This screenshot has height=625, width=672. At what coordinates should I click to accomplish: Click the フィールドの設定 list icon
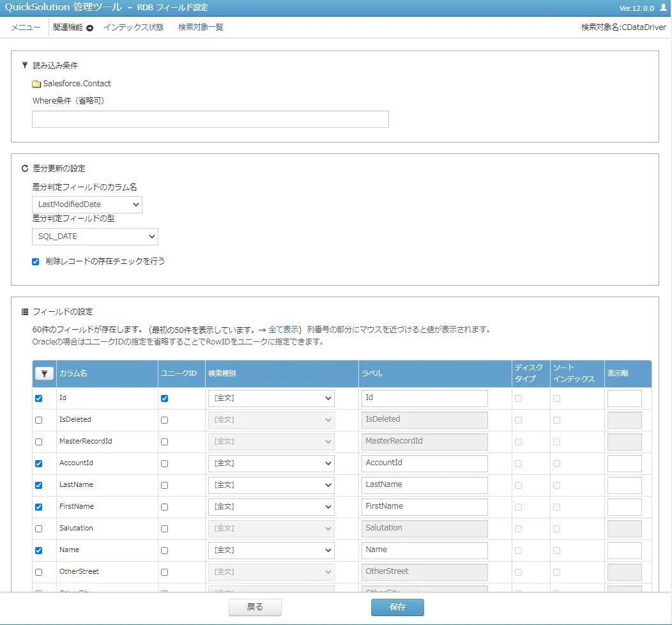coord(25,312)
